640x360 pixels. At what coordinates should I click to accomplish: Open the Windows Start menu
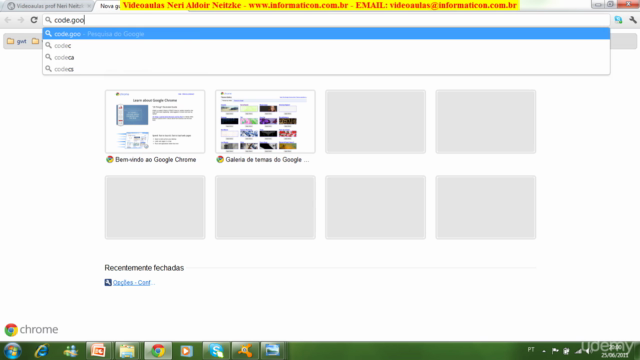pos(12,351)
